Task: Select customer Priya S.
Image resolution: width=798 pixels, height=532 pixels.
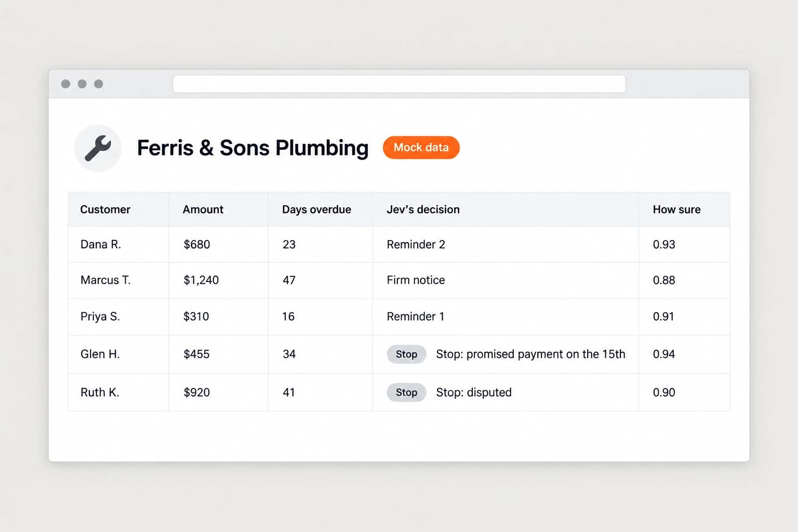Action: 100,316
